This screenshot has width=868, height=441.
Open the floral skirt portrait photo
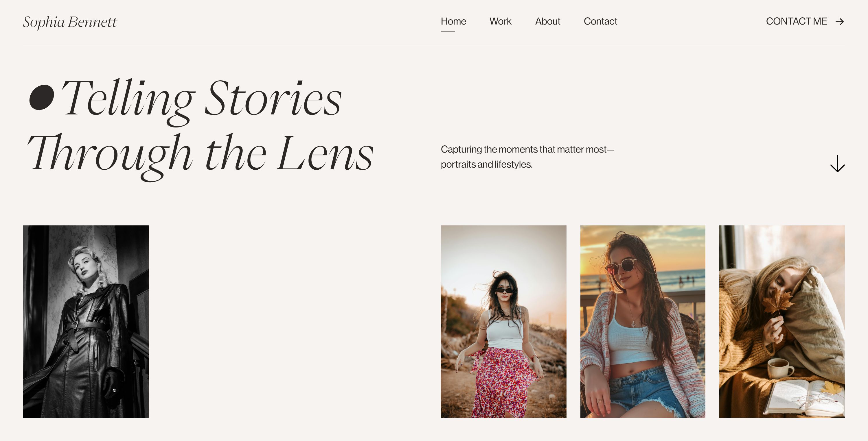click(x=503, y=321)
